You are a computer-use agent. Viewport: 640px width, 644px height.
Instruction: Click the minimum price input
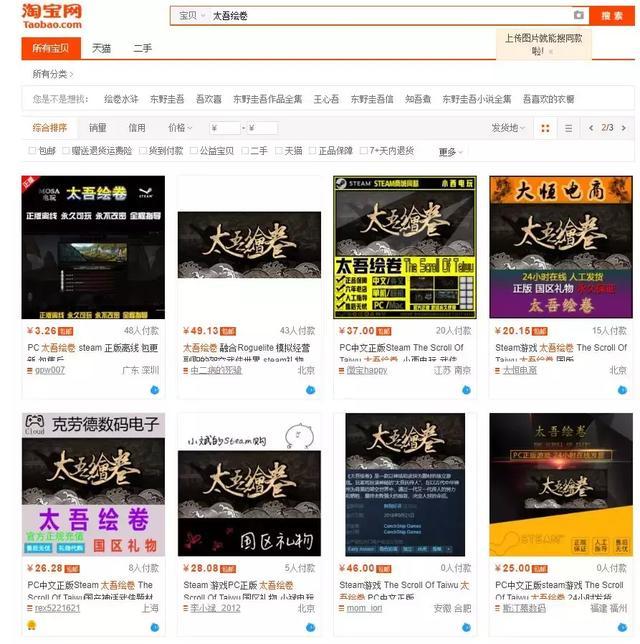(x=225, y=128)
